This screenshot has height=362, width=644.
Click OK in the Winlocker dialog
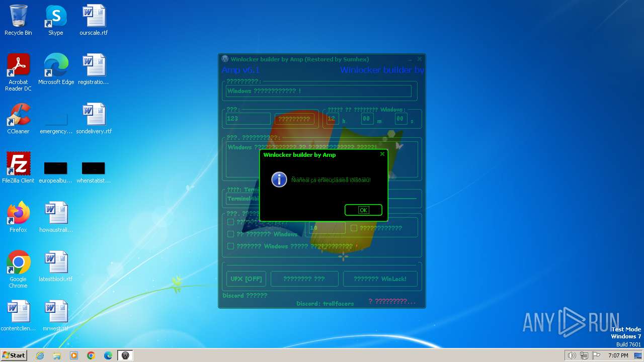[363, 210]
